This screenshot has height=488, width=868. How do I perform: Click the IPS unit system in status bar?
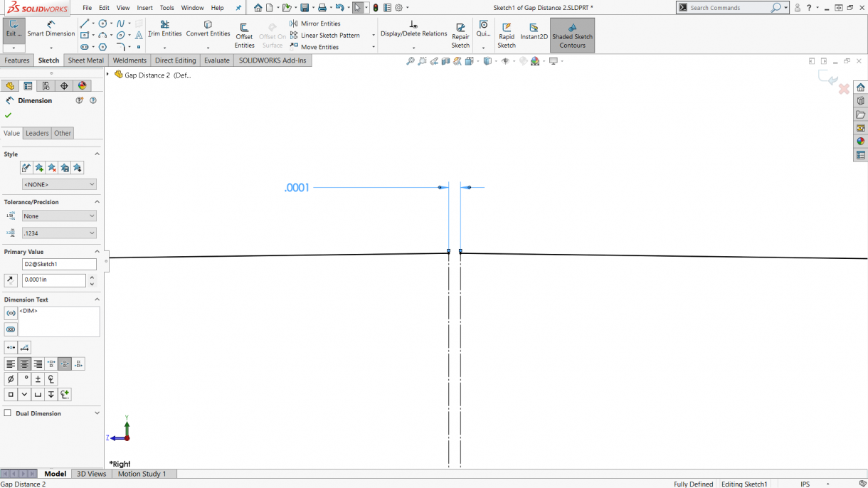point(805,484)
